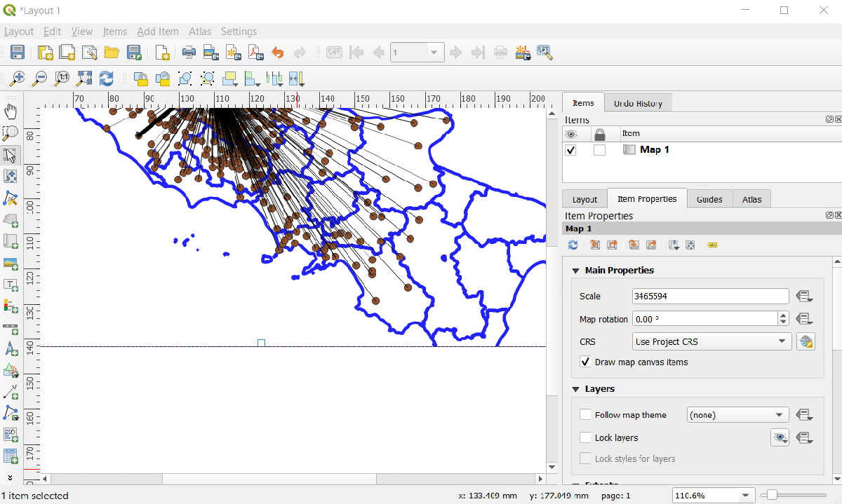Click the Refresh view toolbar icon
The height and width of the screenshot is (504, 842).
click(x=107, y=79)
